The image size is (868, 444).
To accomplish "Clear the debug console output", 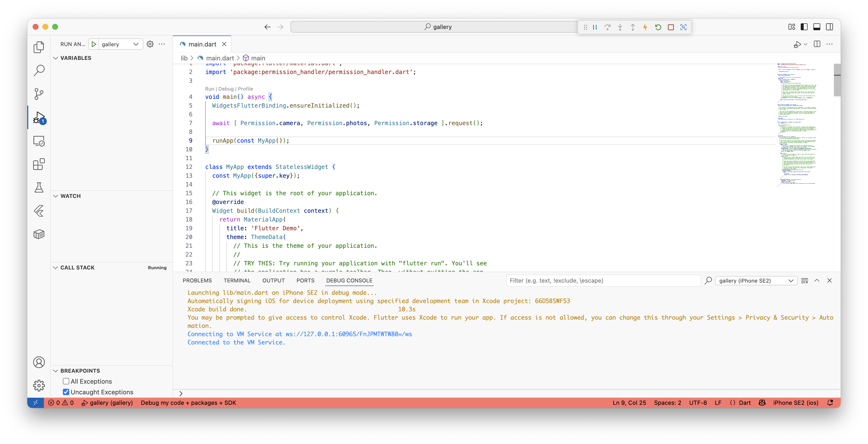I will pyautogui.click(x=804, y=280).
